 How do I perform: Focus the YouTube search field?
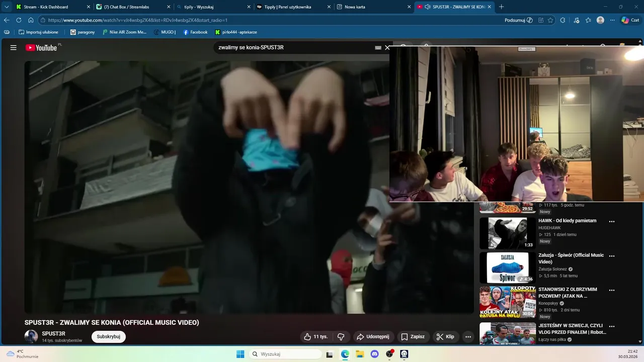294,48
